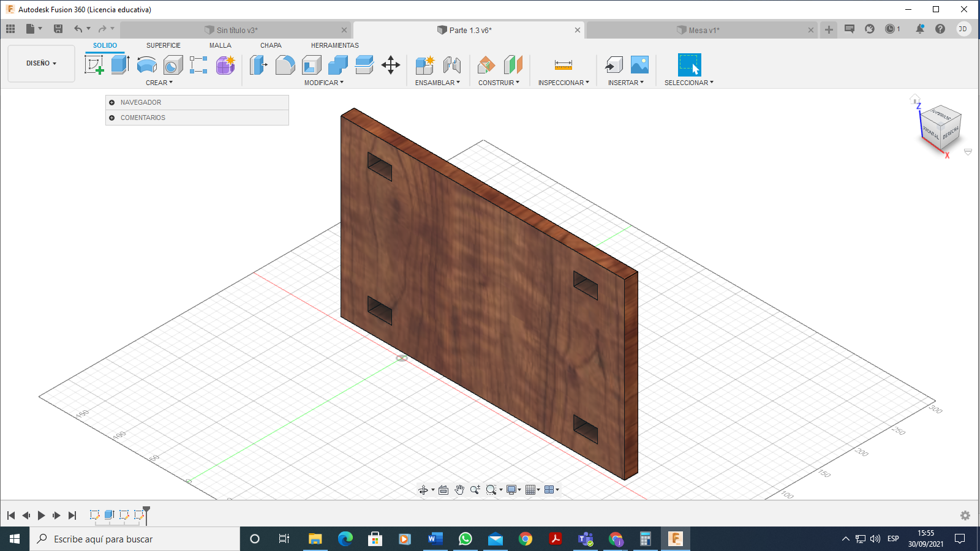Select the Measure tool
The image size is (980, 551).
pyautogui.click(x=563, y=64)
